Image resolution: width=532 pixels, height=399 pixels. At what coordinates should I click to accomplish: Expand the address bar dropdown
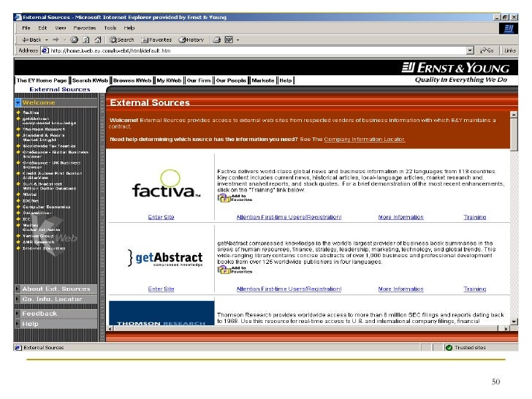(x=470, y=50)
